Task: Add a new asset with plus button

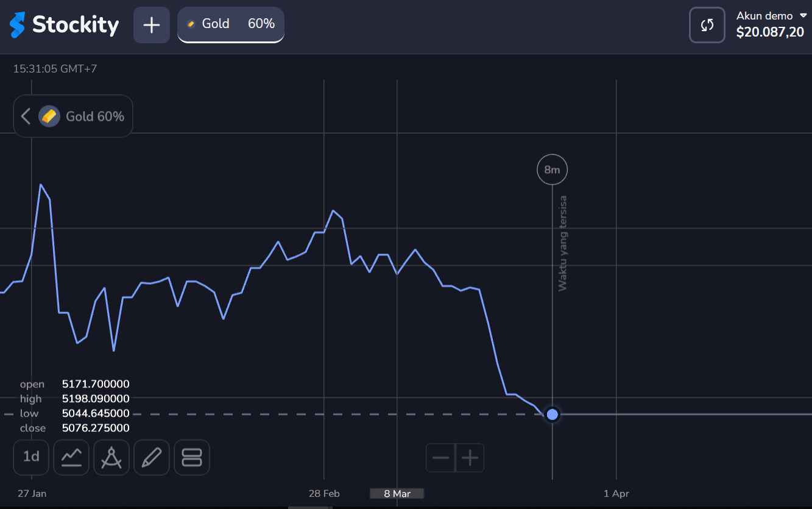Action: tap(152, 25)
